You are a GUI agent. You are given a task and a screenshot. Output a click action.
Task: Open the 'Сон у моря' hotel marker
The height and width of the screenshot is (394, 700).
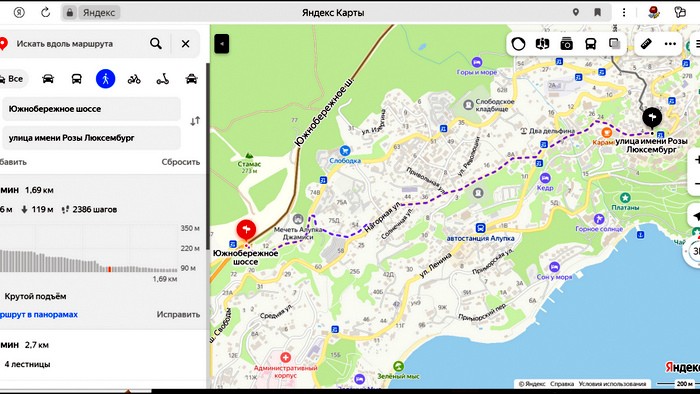[554, 267]
